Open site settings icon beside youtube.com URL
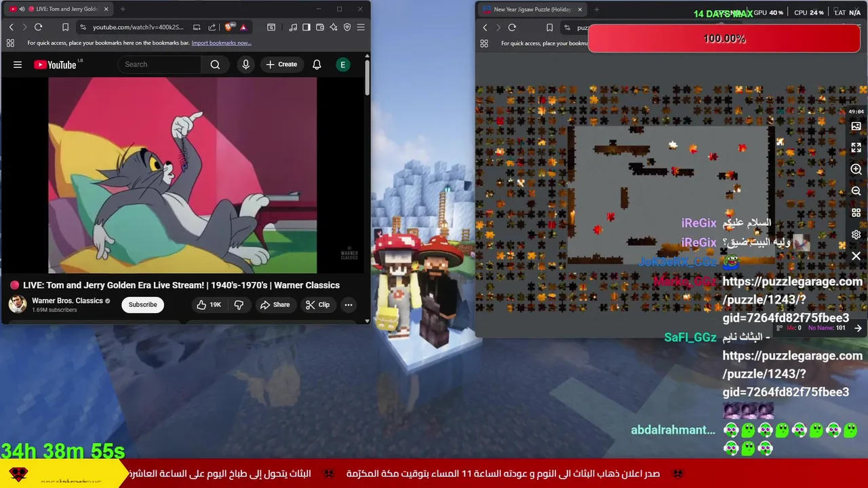 click(x=83, y=27)
